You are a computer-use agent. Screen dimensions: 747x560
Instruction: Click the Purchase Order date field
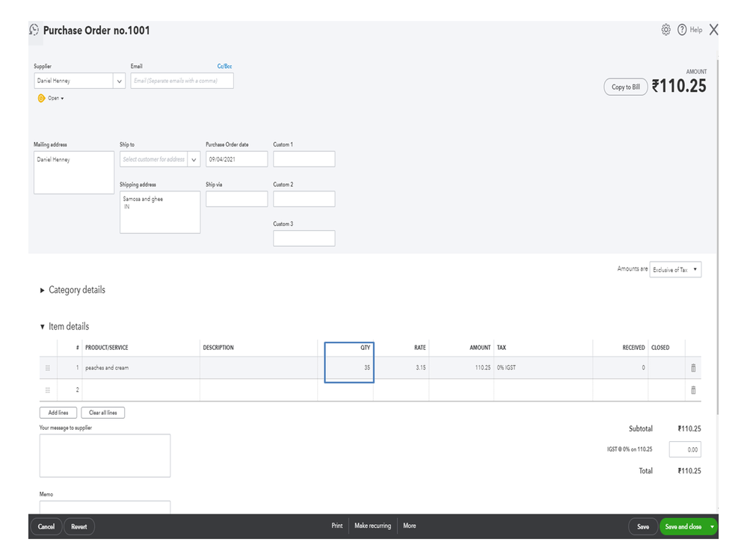(x=236, y=159)
